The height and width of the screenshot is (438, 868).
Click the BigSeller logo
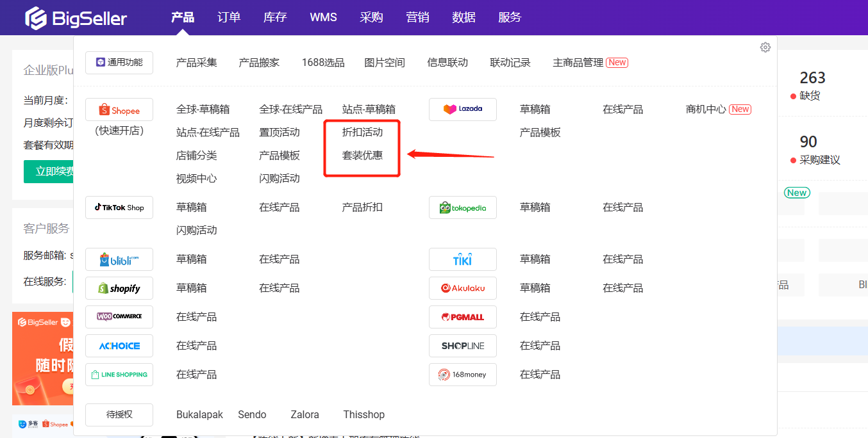(x=76, y=18)
